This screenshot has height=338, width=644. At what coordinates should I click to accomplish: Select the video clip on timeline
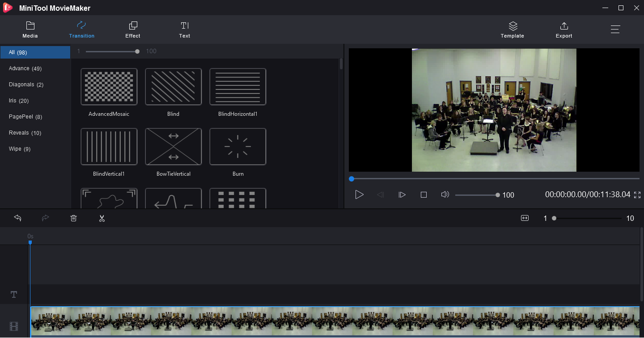click(335, 321)
